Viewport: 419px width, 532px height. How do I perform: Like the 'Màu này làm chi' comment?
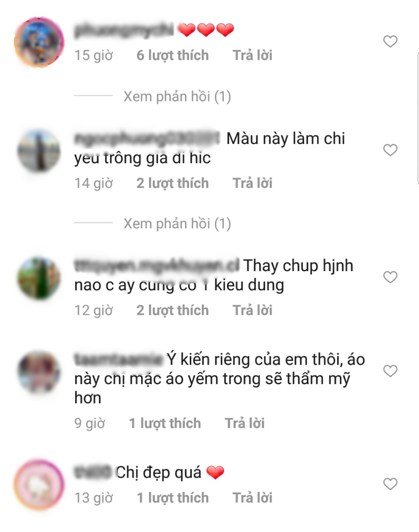(x=390, y=150)
